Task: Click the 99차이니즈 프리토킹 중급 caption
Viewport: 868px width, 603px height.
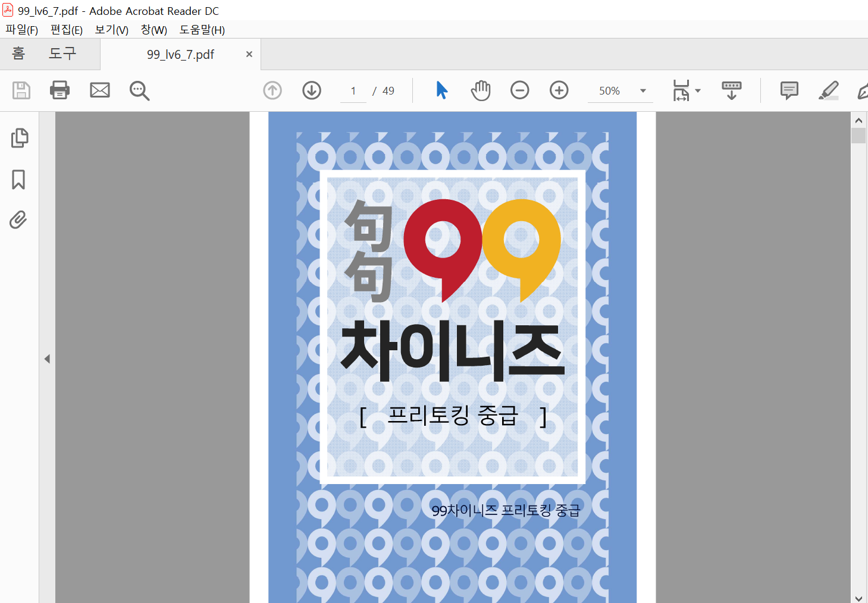Action: (x=506, y=510)
